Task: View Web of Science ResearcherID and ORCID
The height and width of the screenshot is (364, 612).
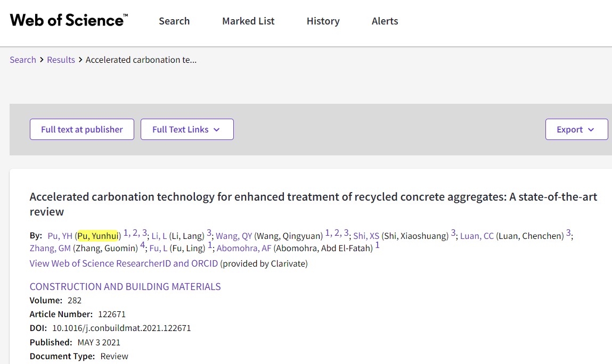Action: click(124, 263)
